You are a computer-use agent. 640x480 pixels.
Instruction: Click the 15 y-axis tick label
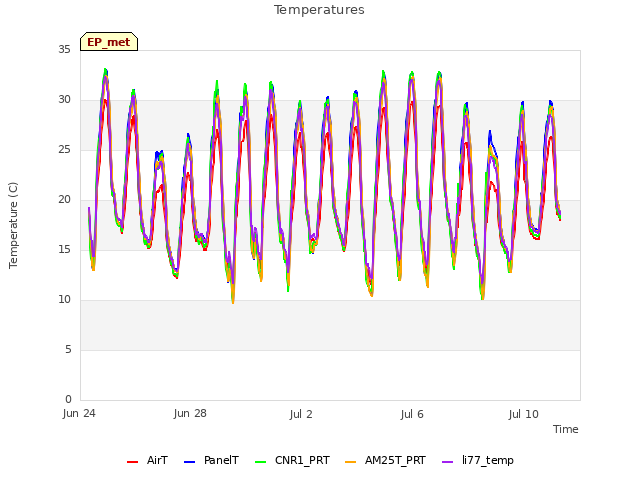[x=64, y=249]
